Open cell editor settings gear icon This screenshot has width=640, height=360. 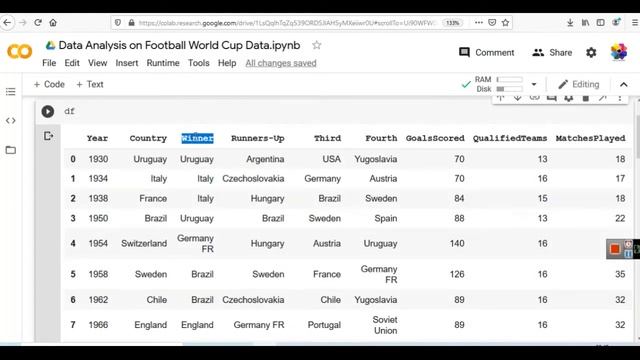pyautogui.click(x=569, y=98)
